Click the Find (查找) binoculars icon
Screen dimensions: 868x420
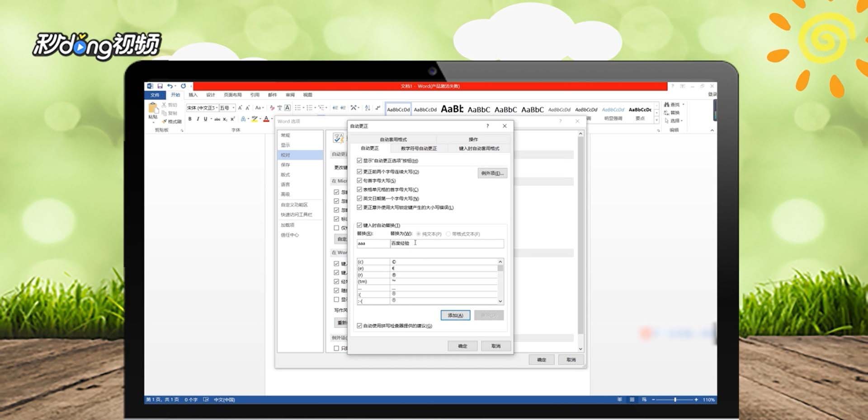coord(667,104)
